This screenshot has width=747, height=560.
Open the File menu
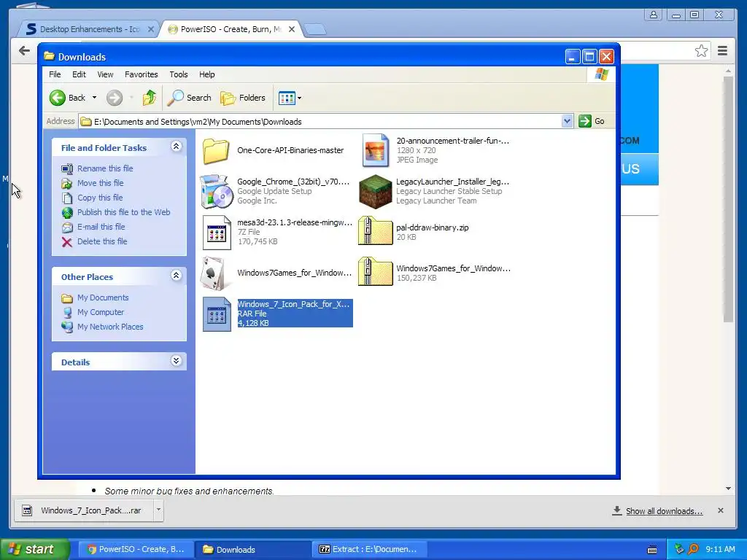[x=55, y=74]
